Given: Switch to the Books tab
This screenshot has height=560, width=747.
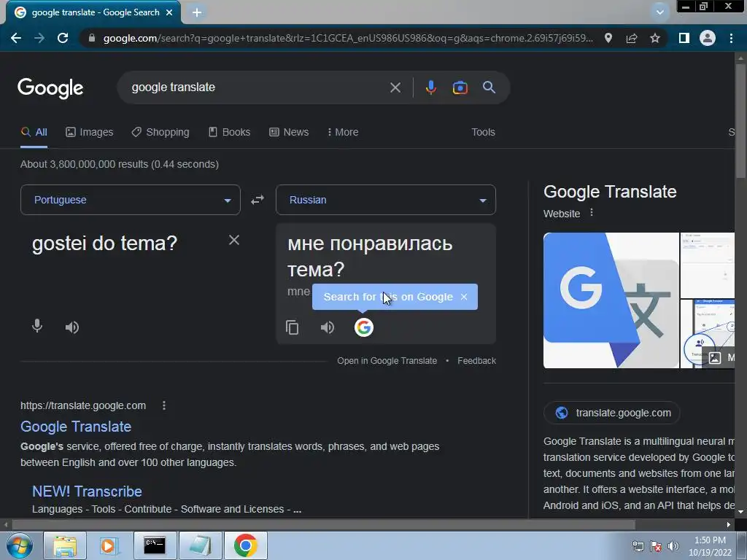Looking at the screenshot, I should click(x=229, y=132).
